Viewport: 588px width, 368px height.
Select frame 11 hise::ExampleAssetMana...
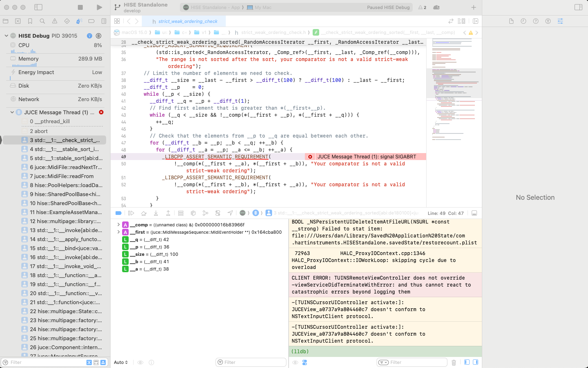point(61,212)
